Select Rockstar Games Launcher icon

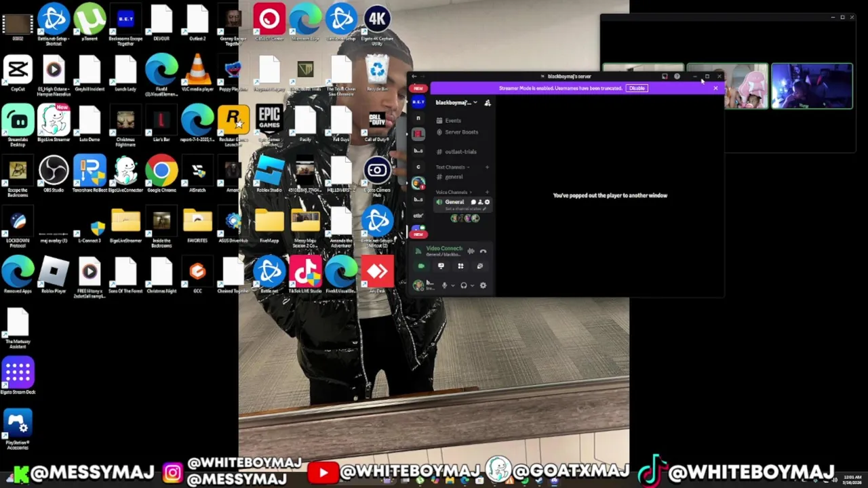(233, 126)
